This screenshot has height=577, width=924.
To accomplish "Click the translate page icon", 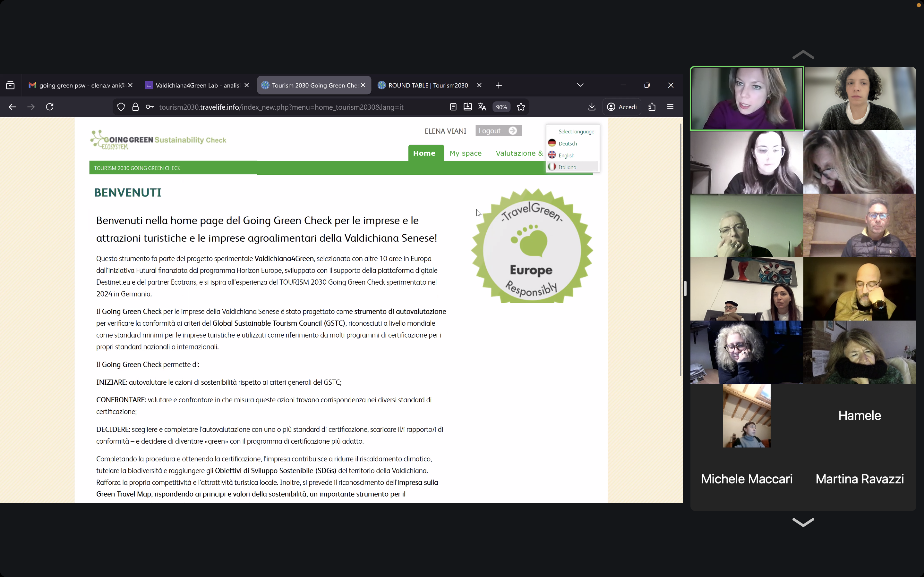I will 482,107.
